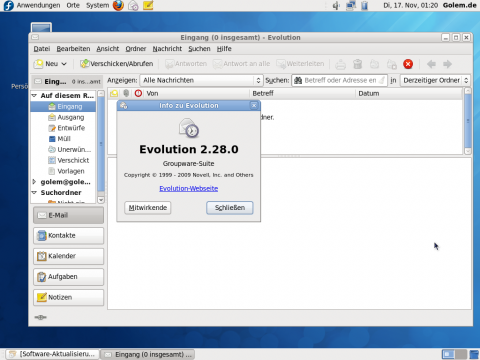
Task: Click the network icon in the system tray
Action: click(x=351, y=5)
